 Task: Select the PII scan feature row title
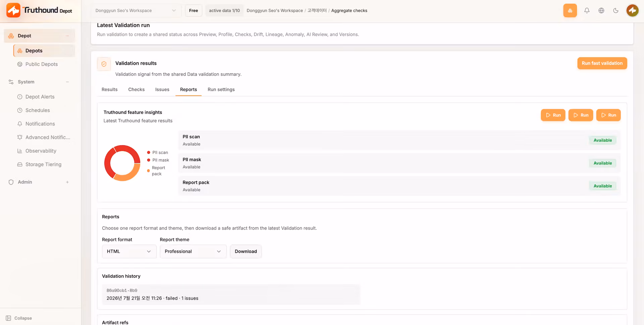[191, 137]
